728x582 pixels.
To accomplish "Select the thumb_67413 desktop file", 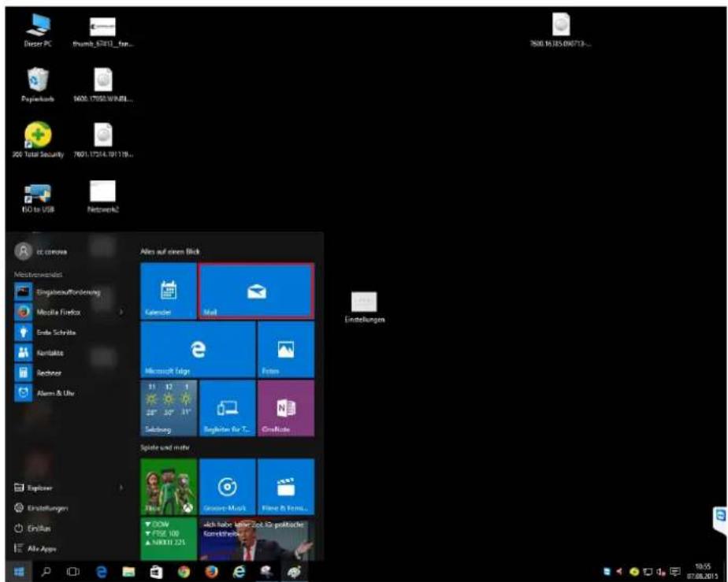I will [x=103, y=32].
